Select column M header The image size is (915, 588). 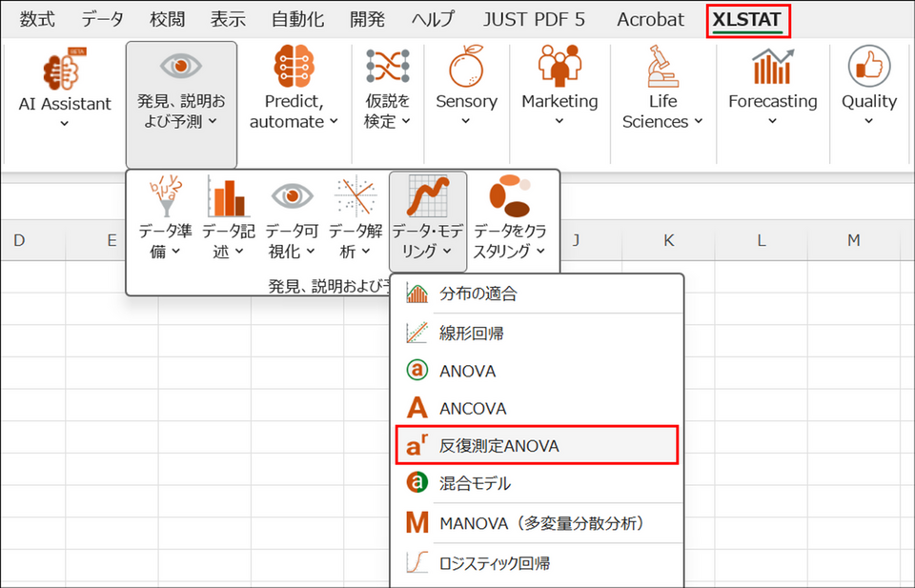(x=853, y=240)
